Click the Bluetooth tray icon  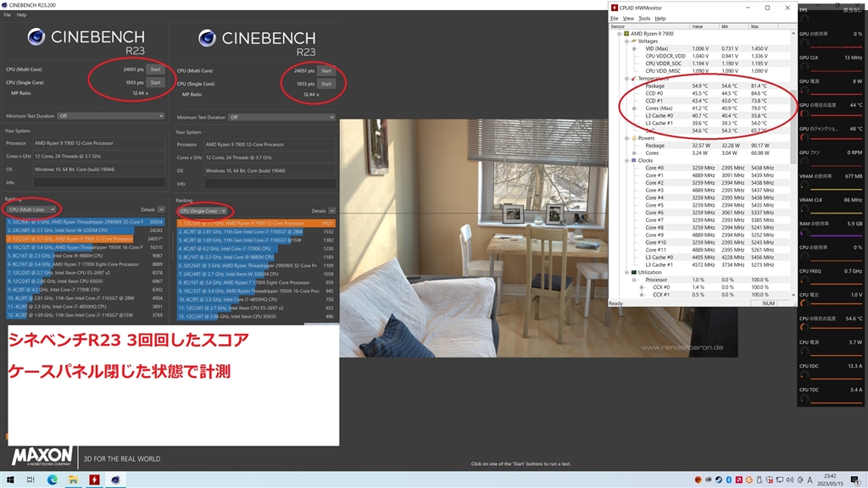point(728,480)
